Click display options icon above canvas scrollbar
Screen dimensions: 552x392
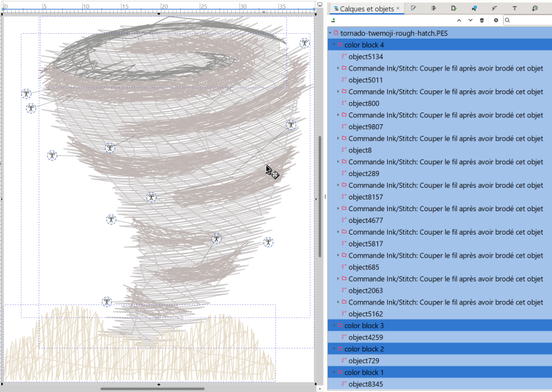[319, 5]
